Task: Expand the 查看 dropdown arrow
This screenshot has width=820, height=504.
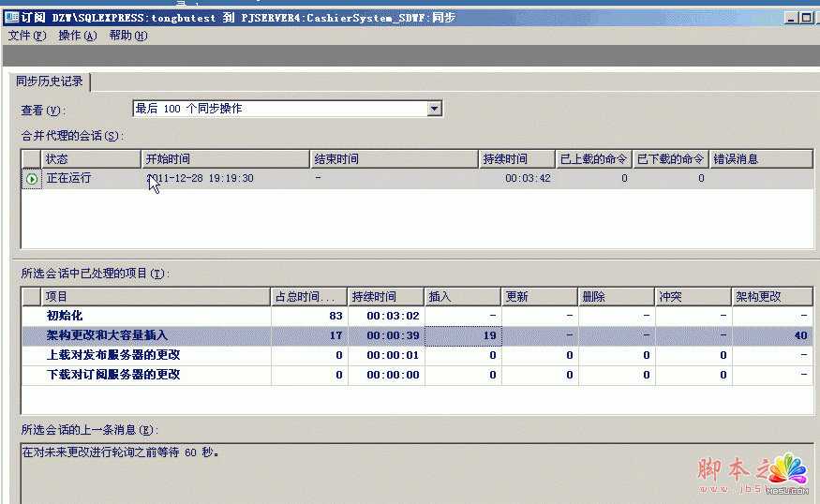Action: click(434, 109)
